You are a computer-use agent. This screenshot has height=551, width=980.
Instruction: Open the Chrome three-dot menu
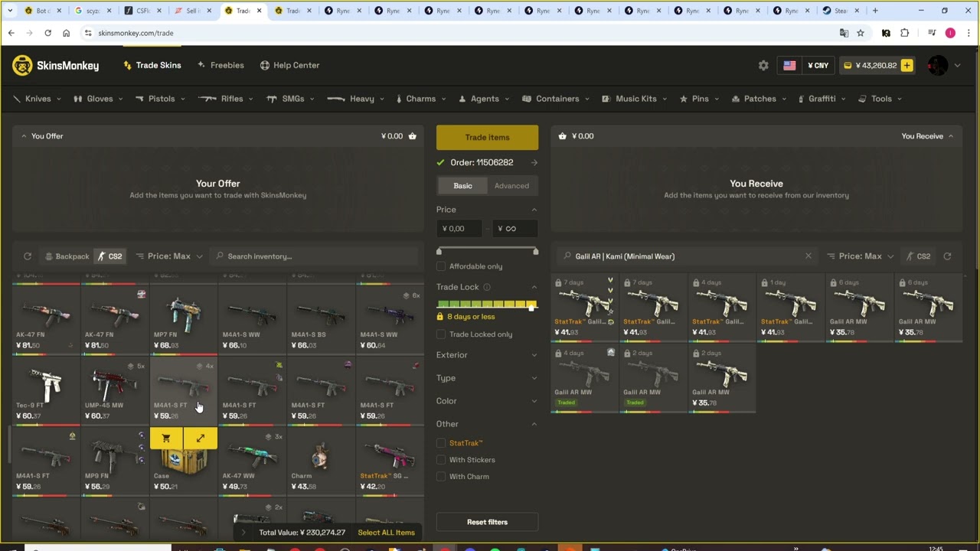click(x=969, y=33)
